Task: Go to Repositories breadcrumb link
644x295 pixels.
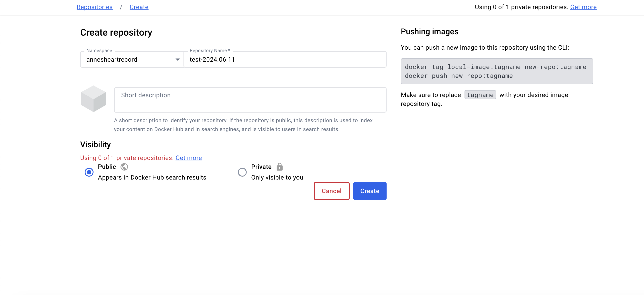Action: click(x=94, y=7)
